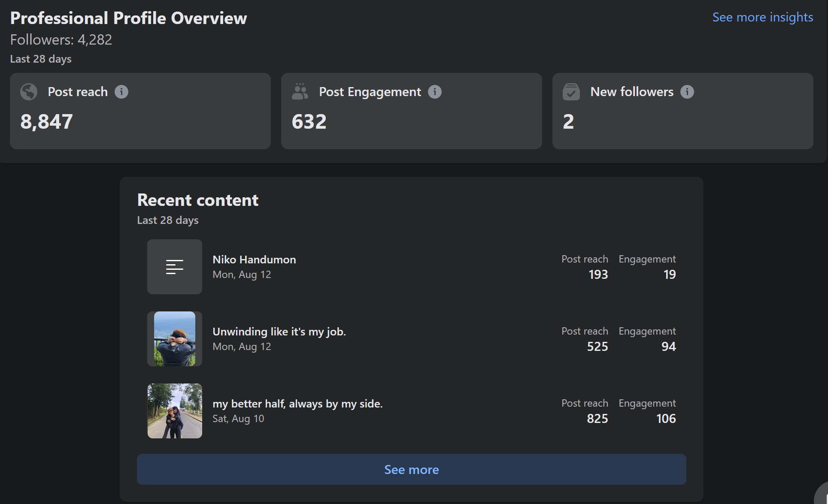Click the checkmark badge icon beside New followers
Viewport: 828px width, 504px height.
[x=571, y=92]
